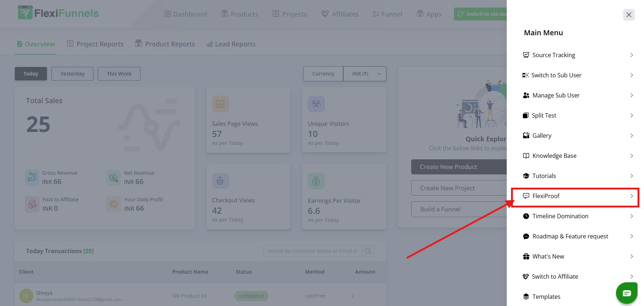Click the Paid to Affiliate icon
This screenshot has height=306, width=644.
32,204
